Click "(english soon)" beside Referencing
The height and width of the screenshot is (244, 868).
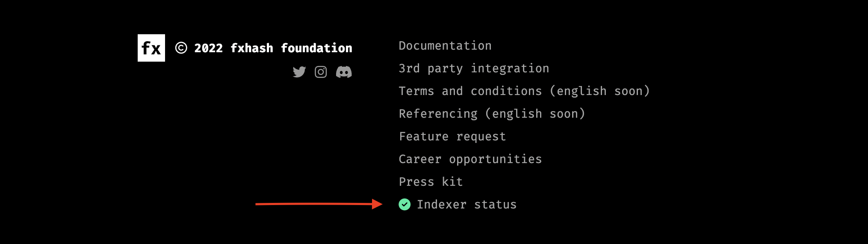(535, 114)
